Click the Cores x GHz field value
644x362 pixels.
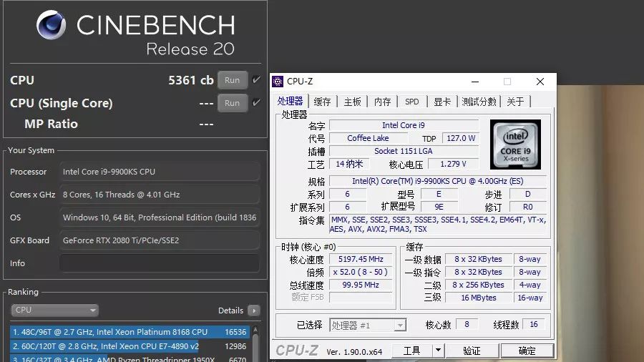pyautogui.click(x=160, y=195)
